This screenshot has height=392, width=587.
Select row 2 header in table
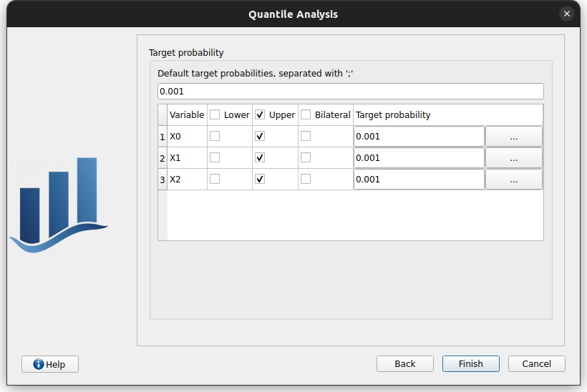(162, 157)
